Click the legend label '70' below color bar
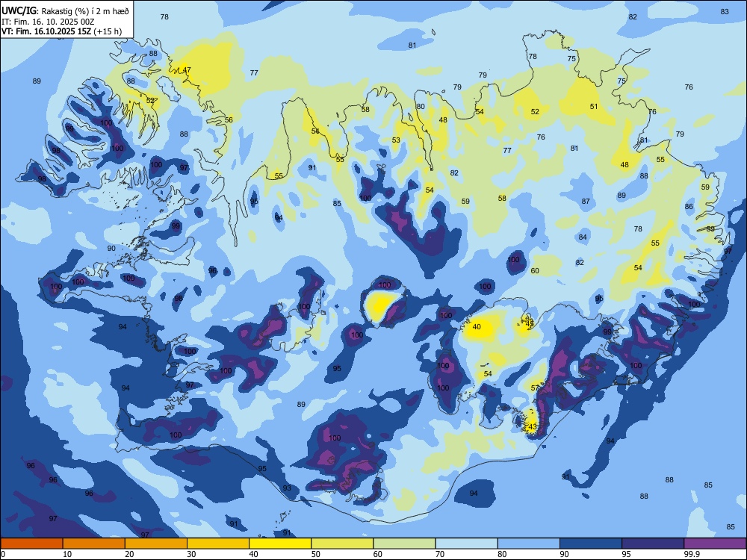Image resolution: width=747 pixels, height=560 pixels. (440, 554)
